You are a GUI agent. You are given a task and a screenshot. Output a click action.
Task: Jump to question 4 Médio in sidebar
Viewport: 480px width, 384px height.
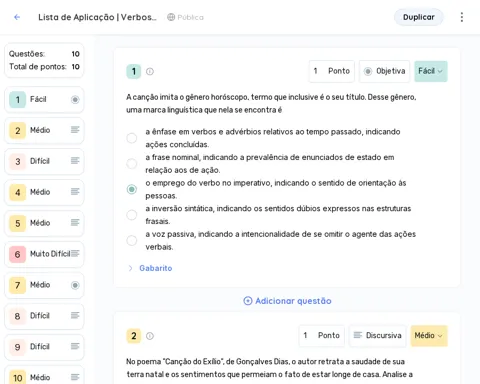pyautogui.click(x=44, y=192)
